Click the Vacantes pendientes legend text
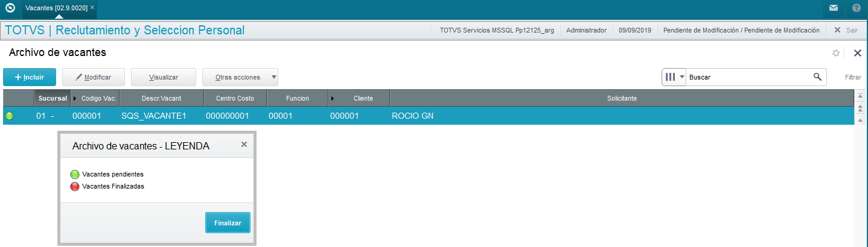The width and height of the screenshot is (868, 247). coord(112,174)
